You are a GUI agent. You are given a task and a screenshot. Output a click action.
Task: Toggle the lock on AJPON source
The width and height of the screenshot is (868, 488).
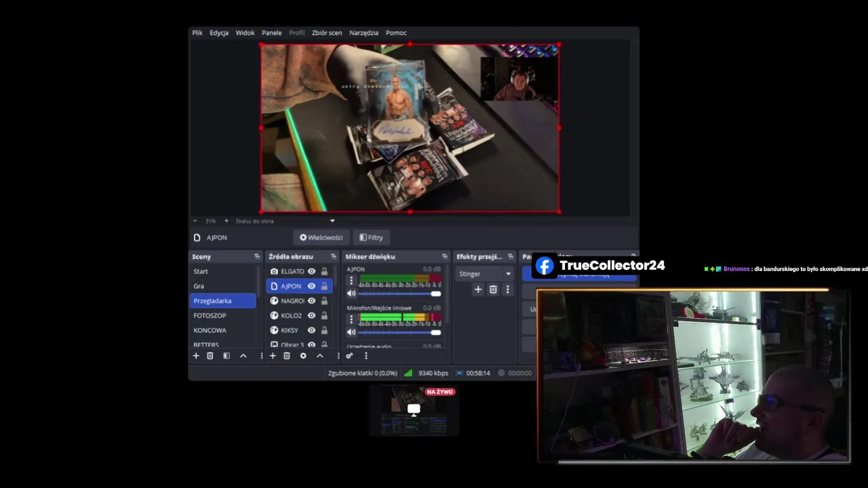pos(324,286)
